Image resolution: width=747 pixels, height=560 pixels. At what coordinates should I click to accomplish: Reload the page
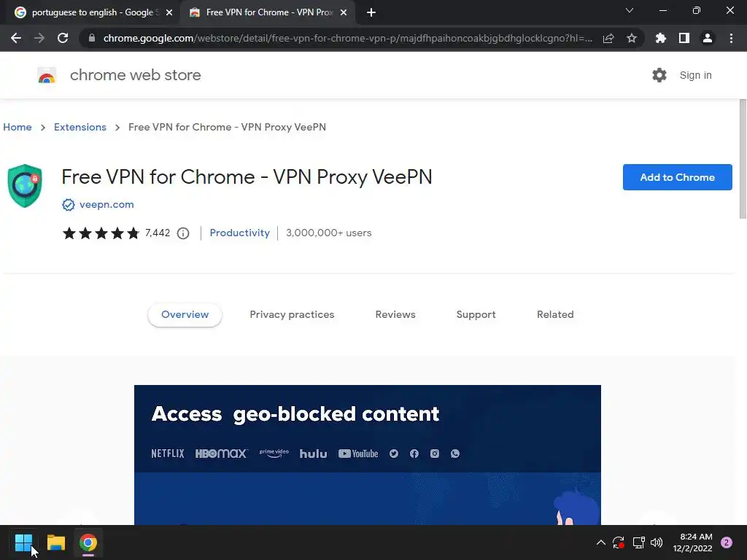[63, 39]
